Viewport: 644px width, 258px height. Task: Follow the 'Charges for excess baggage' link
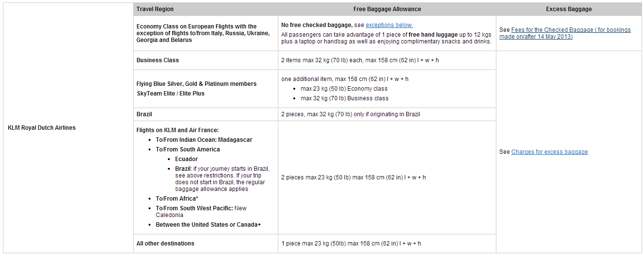point(549,152)
